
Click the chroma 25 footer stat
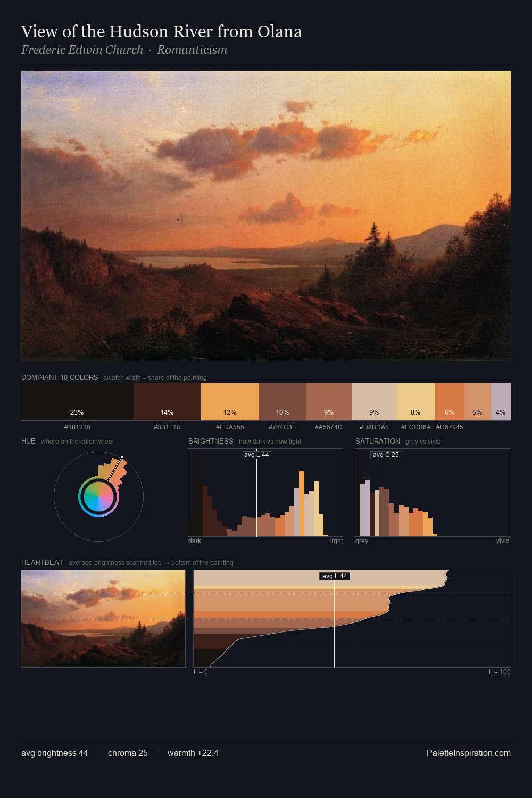point(128,753)
